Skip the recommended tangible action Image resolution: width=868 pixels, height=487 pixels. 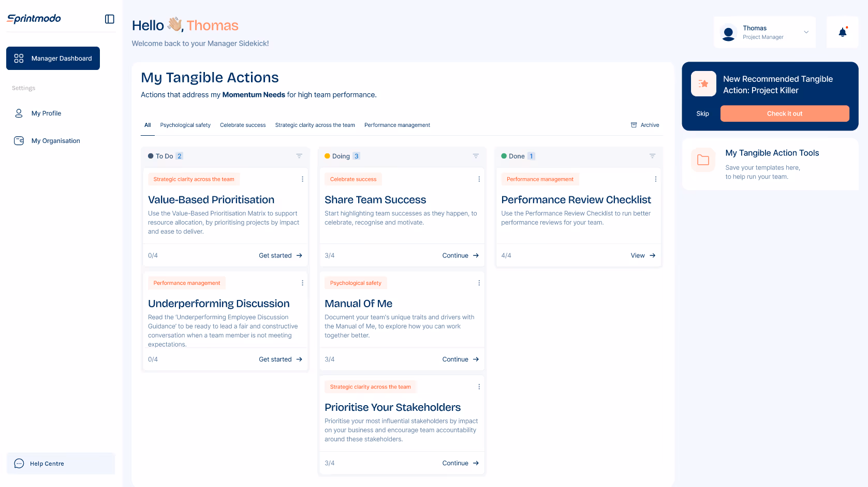coord(702,113)
